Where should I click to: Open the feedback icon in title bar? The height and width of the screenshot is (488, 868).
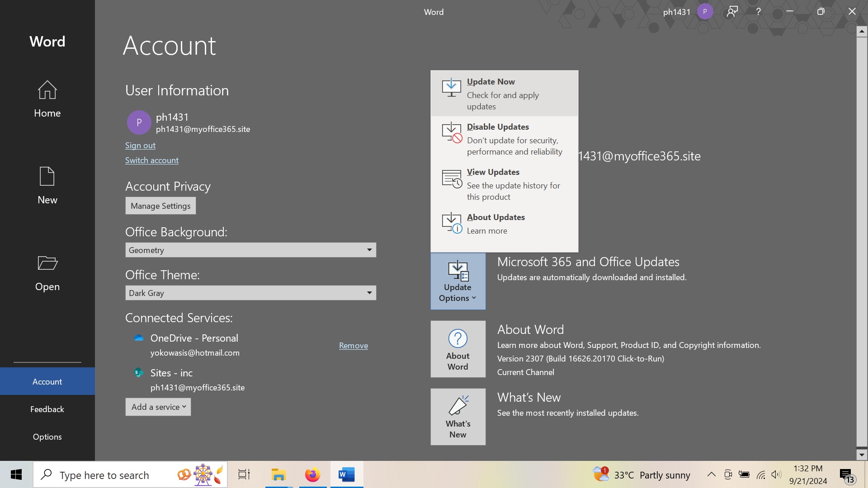[x=732, y=12]
